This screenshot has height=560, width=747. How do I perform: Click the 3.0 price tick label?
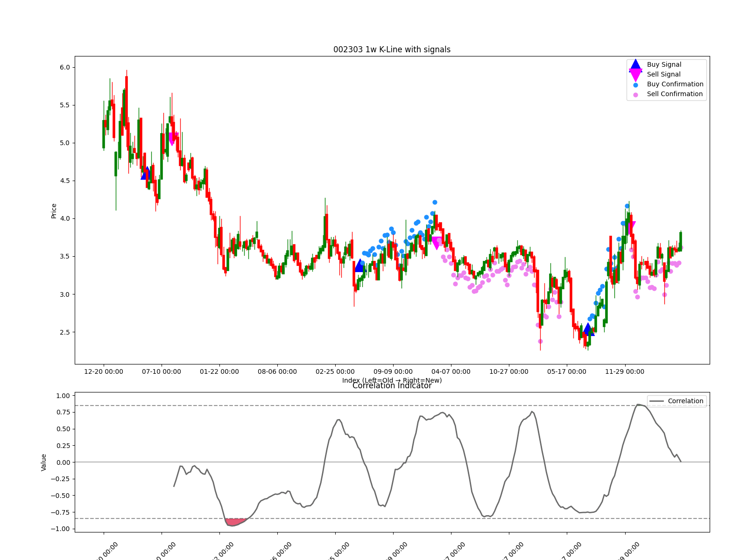(65, 294)
